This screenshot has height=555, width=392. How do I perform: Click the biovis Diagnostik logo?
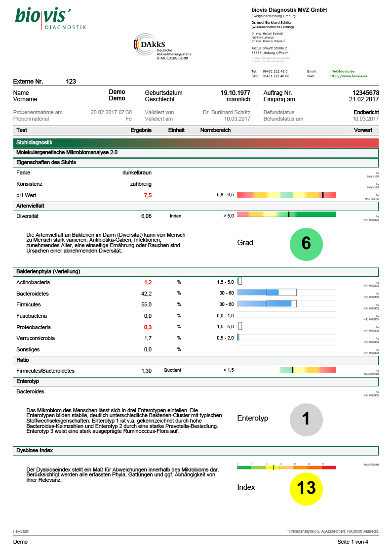coord(50,19)
